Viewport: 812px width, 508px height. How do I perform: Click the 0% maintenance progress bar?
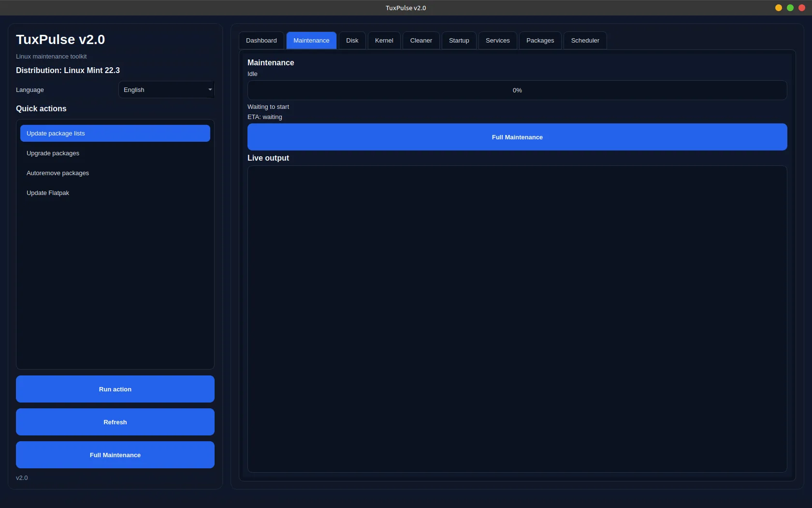tap(517, 90)
